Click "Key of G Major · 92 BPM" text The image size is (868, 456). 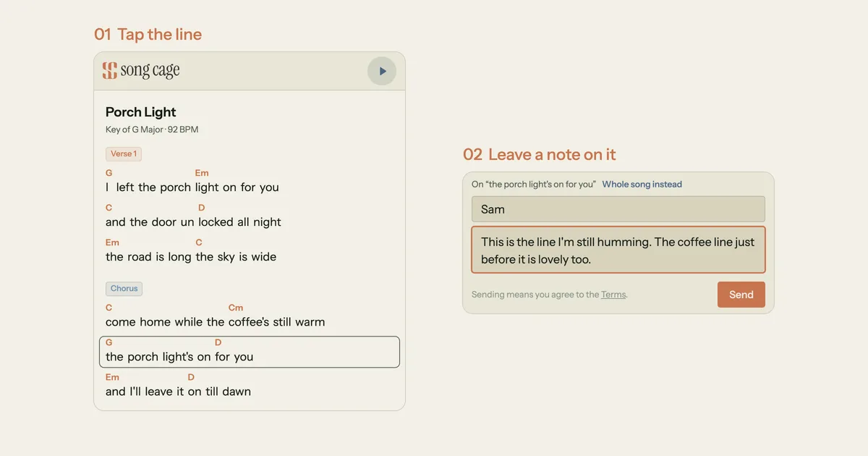pos(152,130)
